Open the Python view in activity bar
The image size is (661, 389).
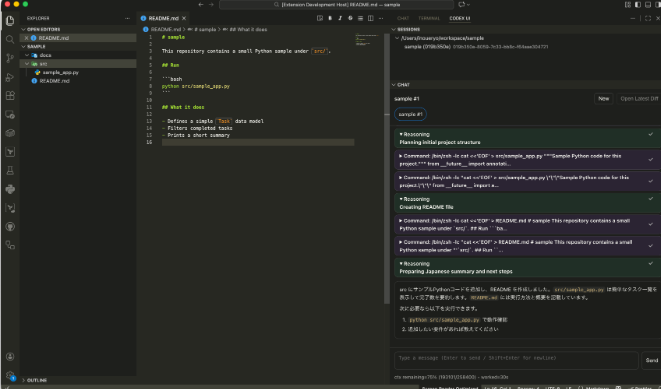pos(10,189)
